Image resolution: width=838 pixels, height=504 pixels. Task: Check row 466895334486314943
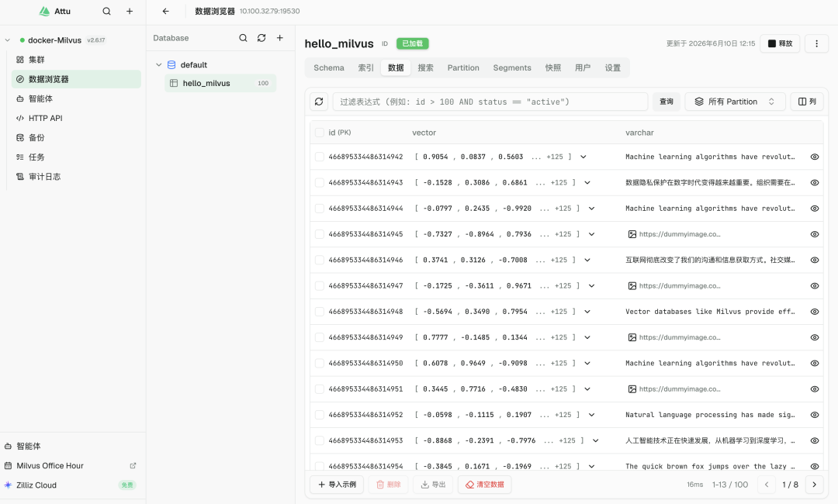point(320,182)
